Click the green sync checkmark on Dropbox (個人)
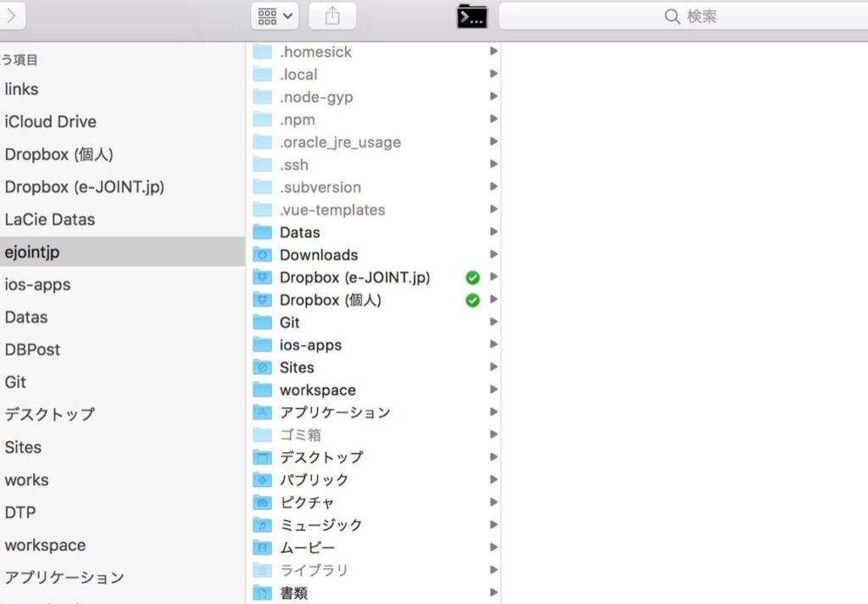Image resolution: width=868 pixels, height=604 pixels. 473,300
